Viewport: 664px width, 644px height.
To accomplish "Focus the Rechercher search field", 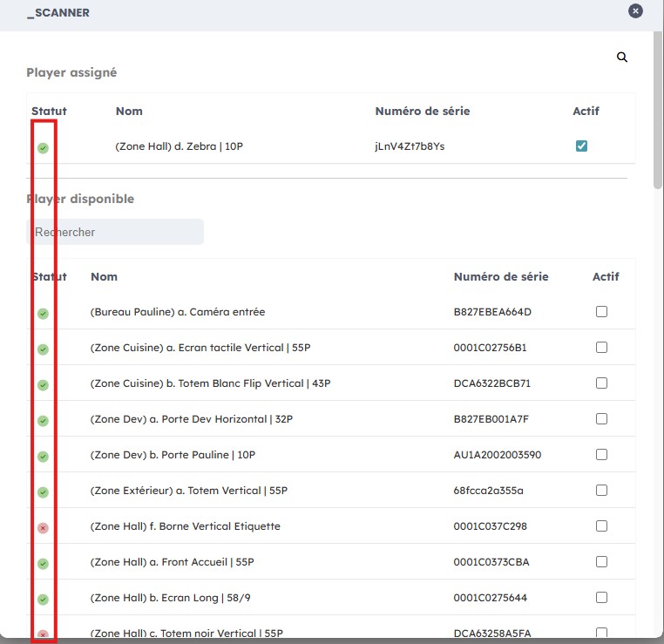I will pyautogui.click(x=115, y=232).
